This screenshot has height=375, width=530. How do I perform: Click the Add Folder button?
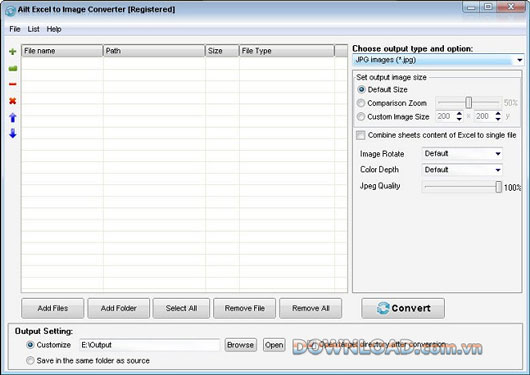[x=119, y=308]
